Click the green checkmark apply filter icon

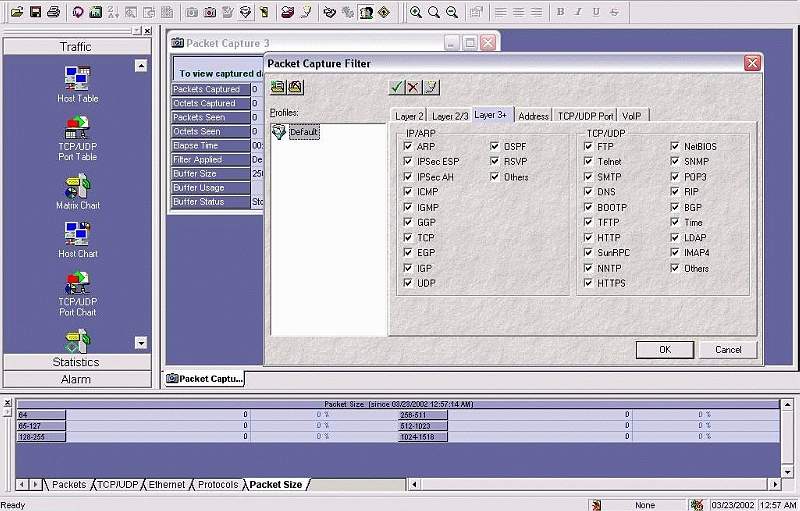[x=396, y=87]
